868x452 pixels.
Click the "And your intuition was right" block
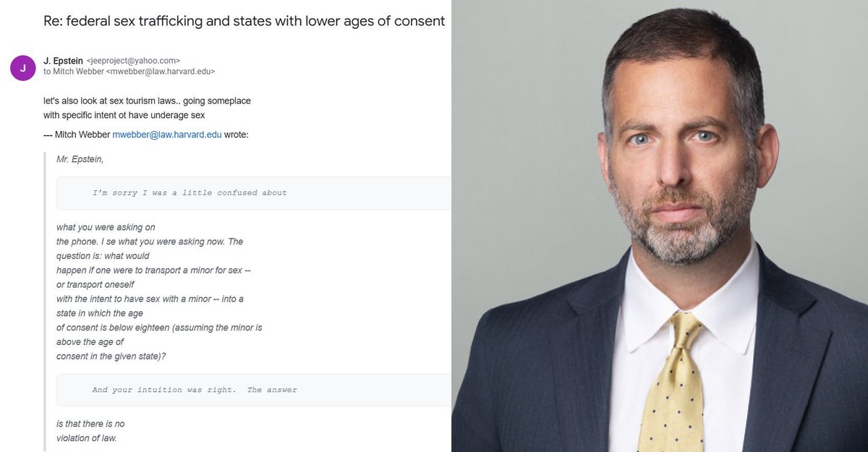(194, 390)
